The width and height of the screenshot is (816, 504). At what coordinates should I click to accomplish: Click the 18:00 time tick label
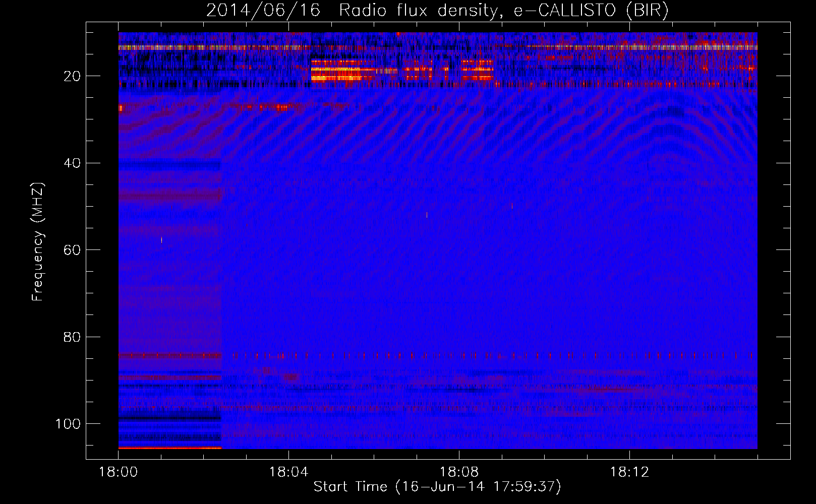(119, 472)
